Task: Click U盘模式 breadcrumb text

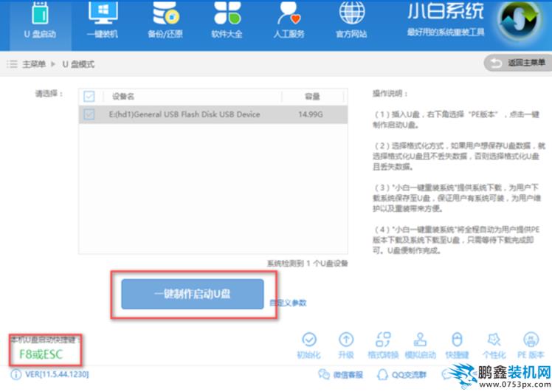Action: [78, 64]
